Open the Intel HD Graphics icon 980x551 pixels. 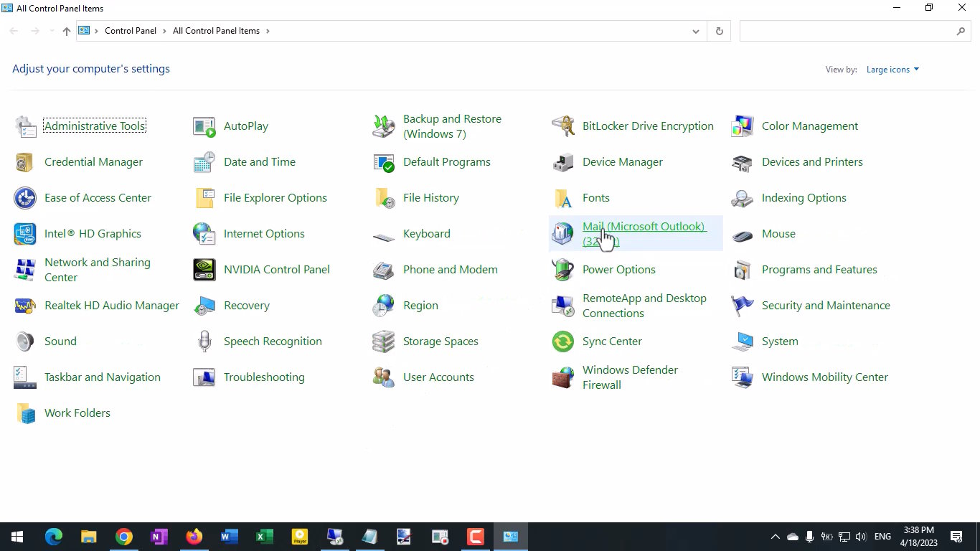coord(25,234)
